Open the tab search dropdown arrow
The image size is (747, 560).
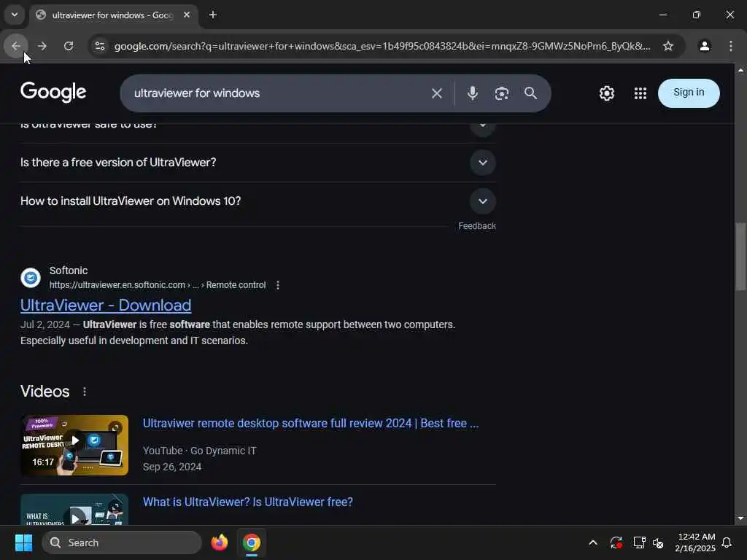[15, 15]
